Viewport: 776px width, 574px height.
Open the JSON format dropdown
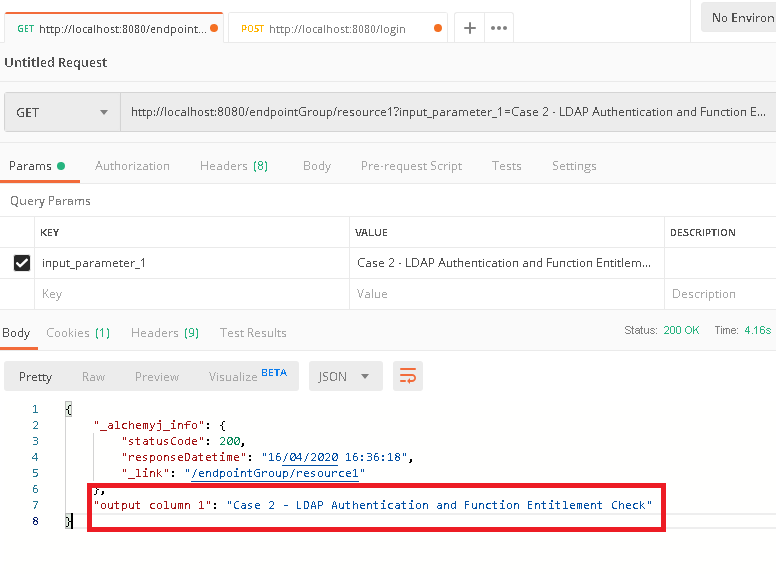(x=345, y=376)
